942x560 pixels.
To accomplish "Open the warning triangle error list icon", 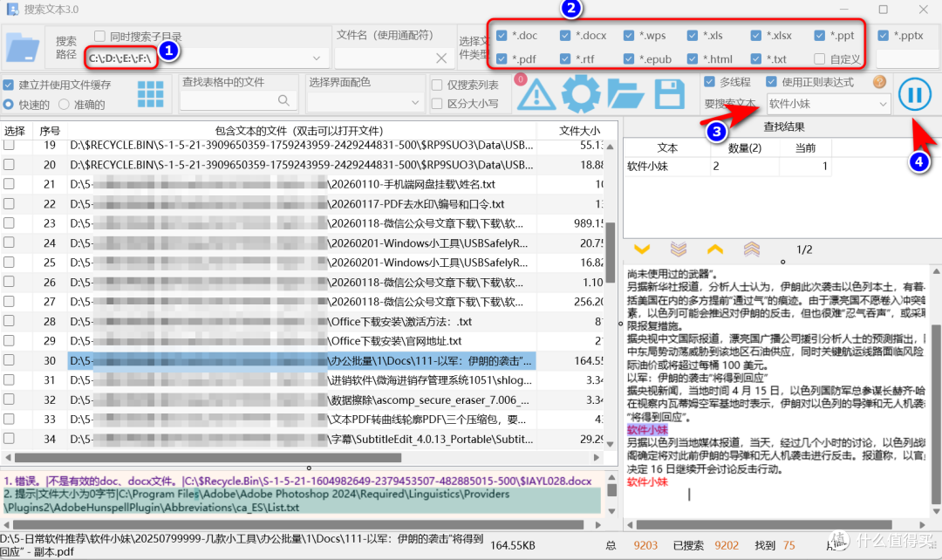I will tap(536, 95).
